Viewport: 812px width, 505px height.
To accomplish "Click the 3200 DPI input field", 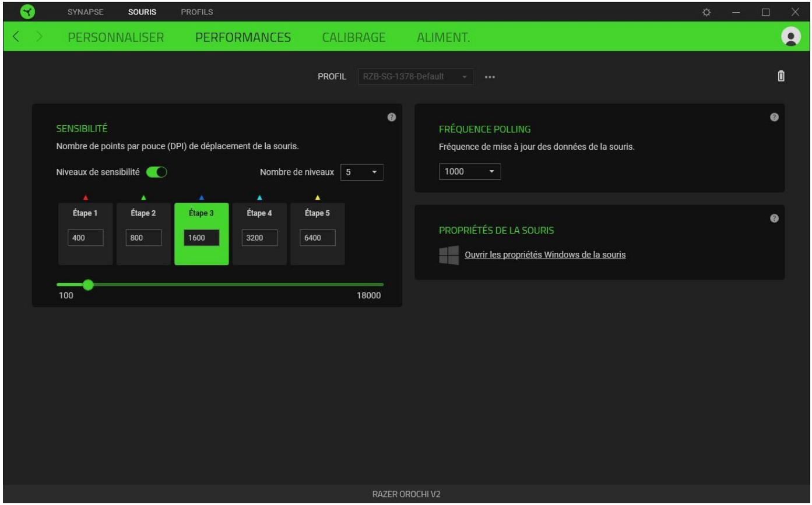I will coord(259,238).
